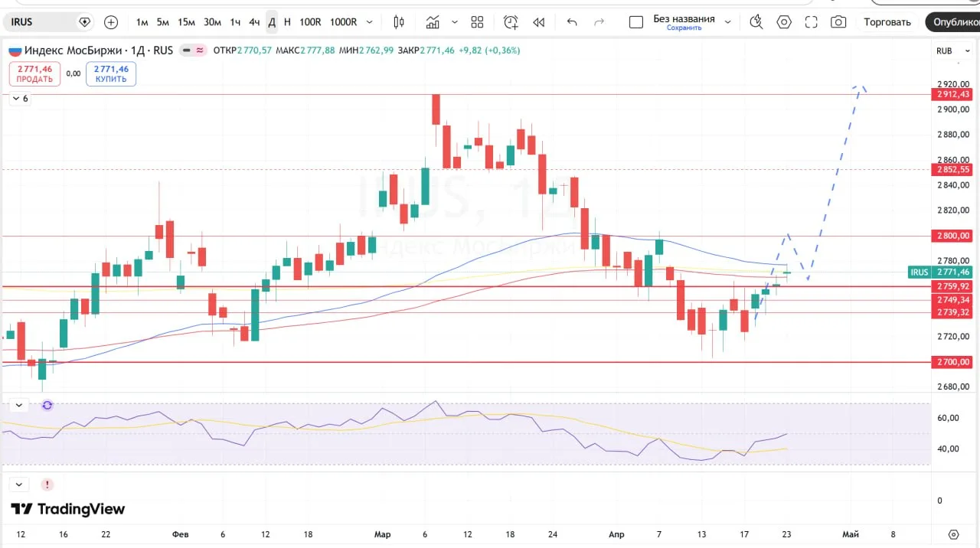The height and width of the screenshot is (548, 980).
Task: Select the 15м timeframe
Action: click(186, 22)
